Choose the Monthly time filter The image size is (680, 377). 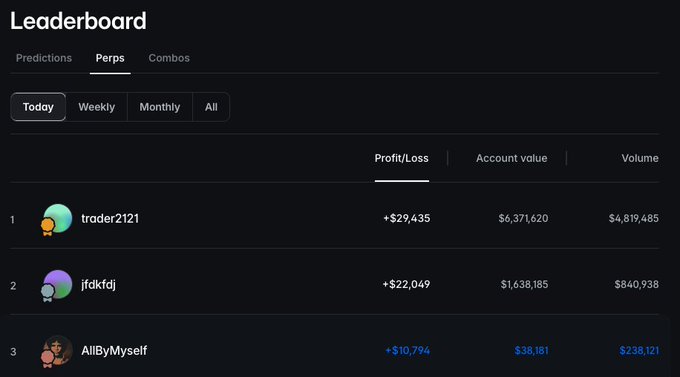click(160, 107)
